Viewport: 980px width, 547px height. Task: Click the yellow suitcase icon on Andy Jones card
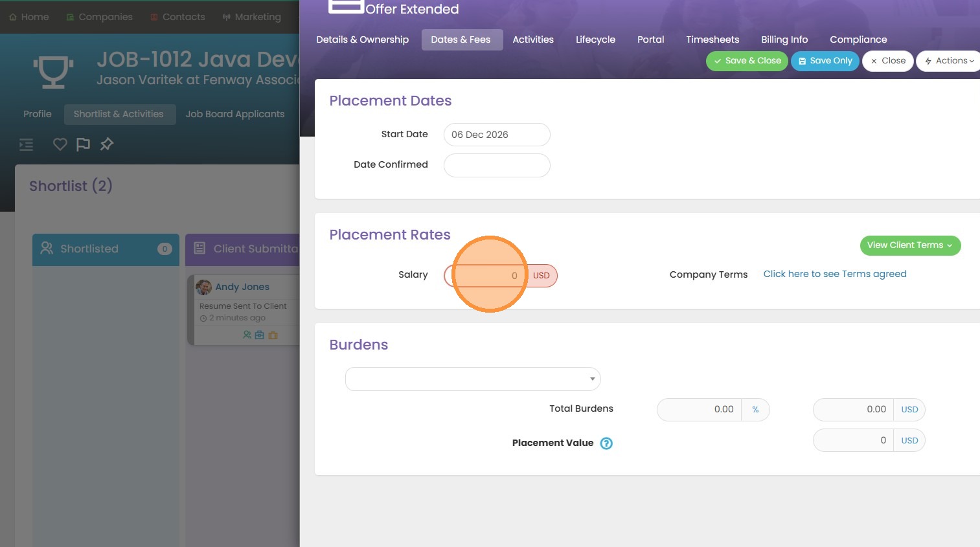tap(273, 335)
